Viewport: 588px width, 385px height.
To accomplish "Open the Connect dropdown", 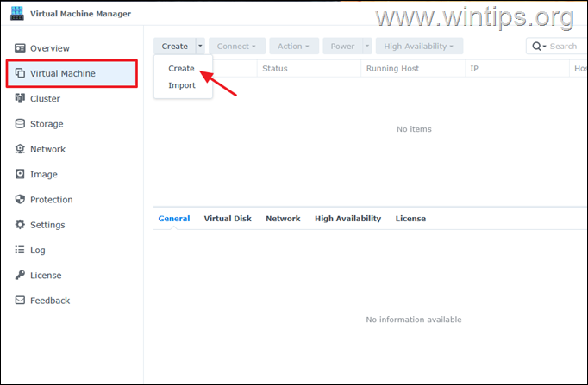I will tap(237, 46).
